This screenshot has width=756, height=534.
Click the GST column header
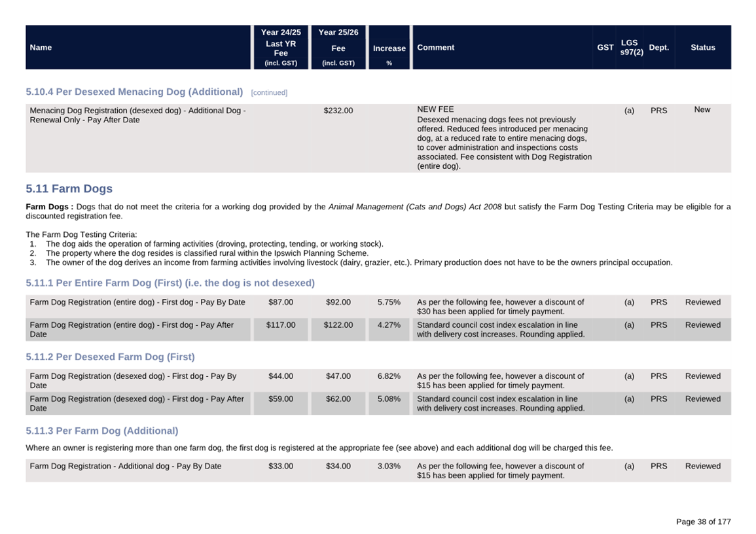(x=605, y=47)
